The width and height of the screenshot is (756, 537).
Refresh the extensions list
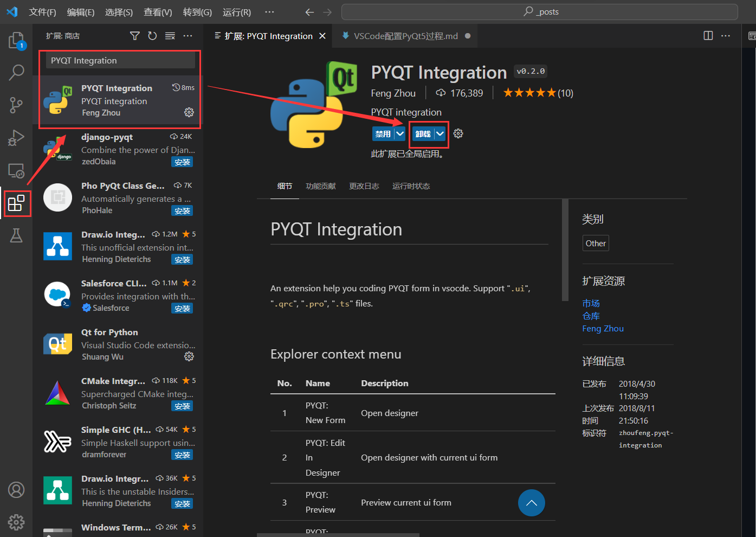point(152,35)
